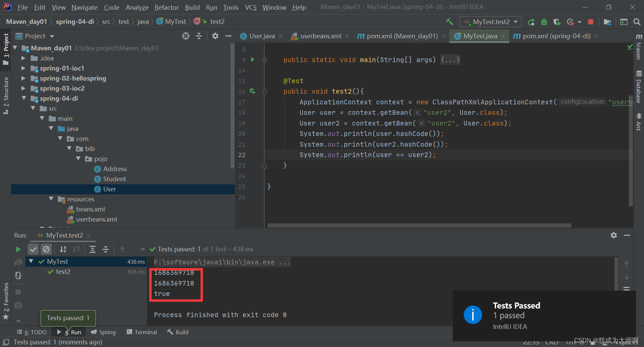Hide the Project tool window
The height and width of the screenshot is (347, 644).
tap(228, 36)
